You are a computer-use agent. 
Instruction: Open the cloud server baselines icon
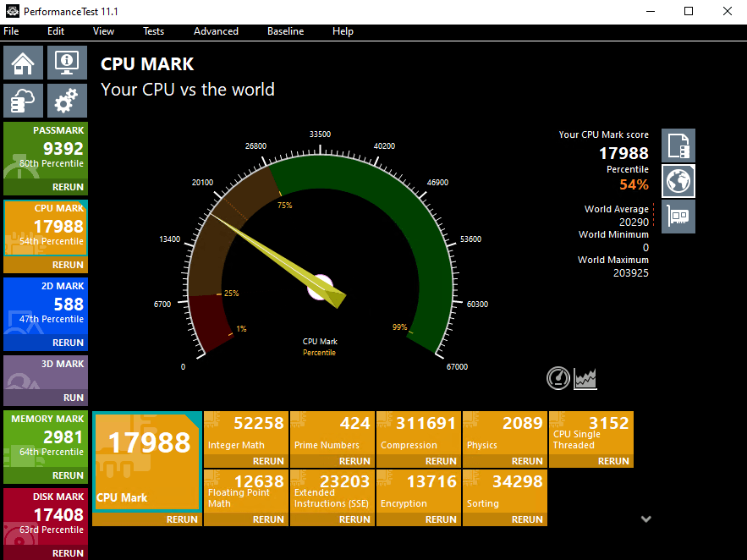click(24, 101)
